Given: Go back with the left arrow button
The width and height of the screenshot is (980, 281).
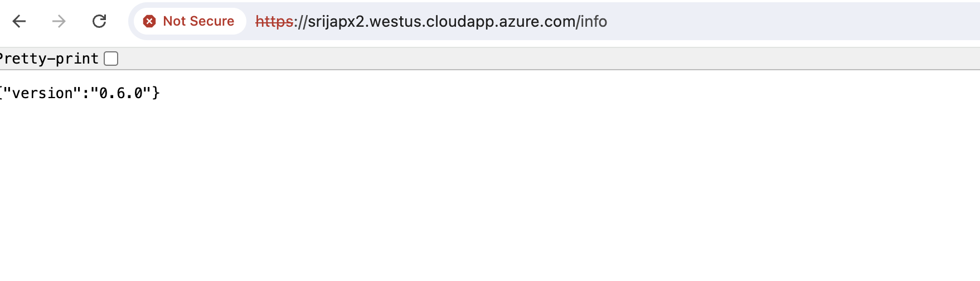Looking at the screenshot, I should coord(20,21).
